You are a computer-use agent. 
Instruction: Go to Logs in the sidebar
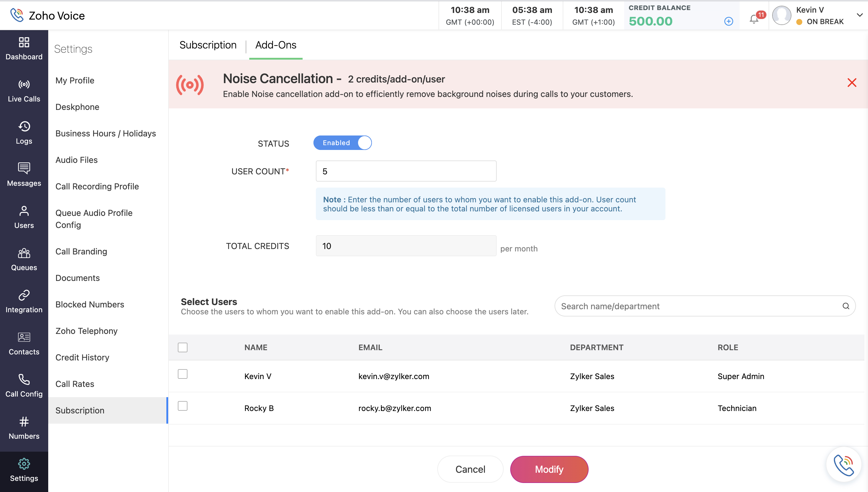point(24,127)
